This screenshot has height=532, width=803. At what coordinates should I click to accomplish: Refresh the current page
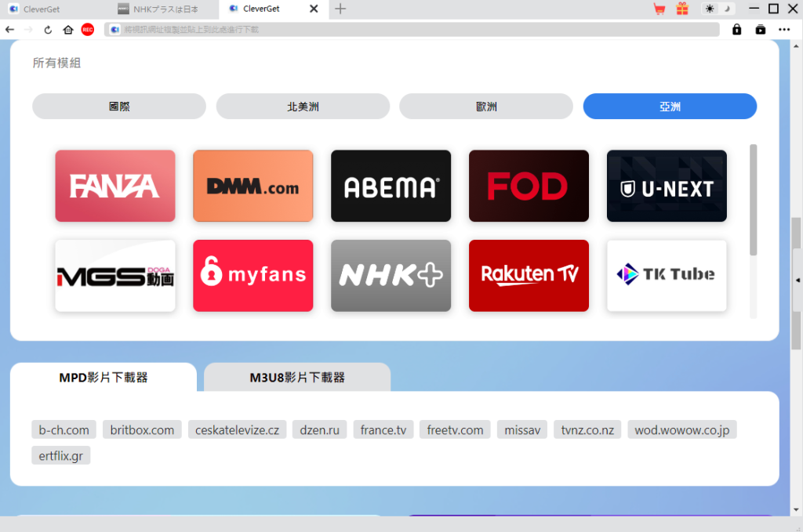coord(49,30)
